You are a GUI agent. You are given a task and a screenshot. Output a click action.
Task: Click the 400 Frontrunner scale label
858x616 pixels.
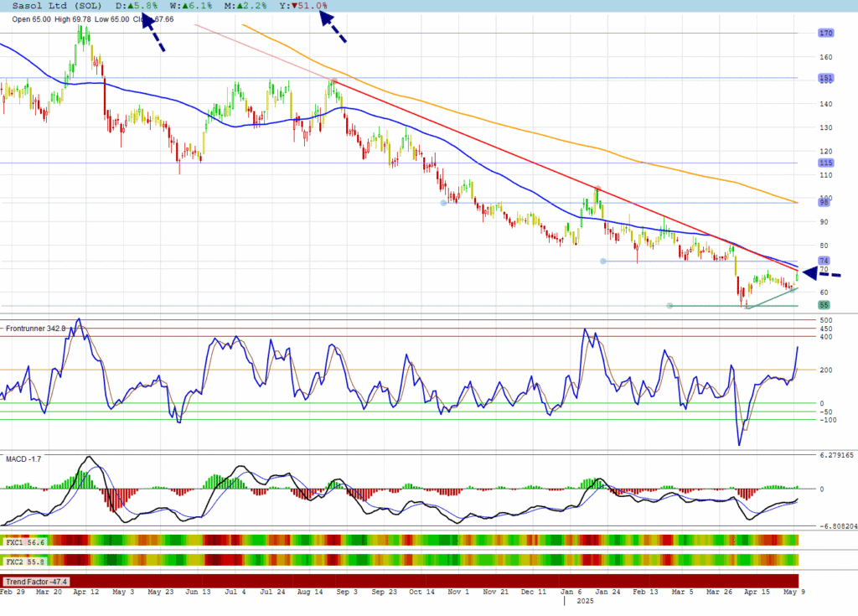click(825, 337)
